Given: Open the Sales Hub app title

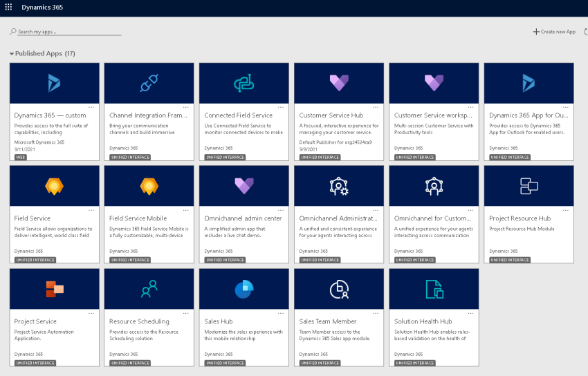Looking at the screenshot, I should click(218, 321).
